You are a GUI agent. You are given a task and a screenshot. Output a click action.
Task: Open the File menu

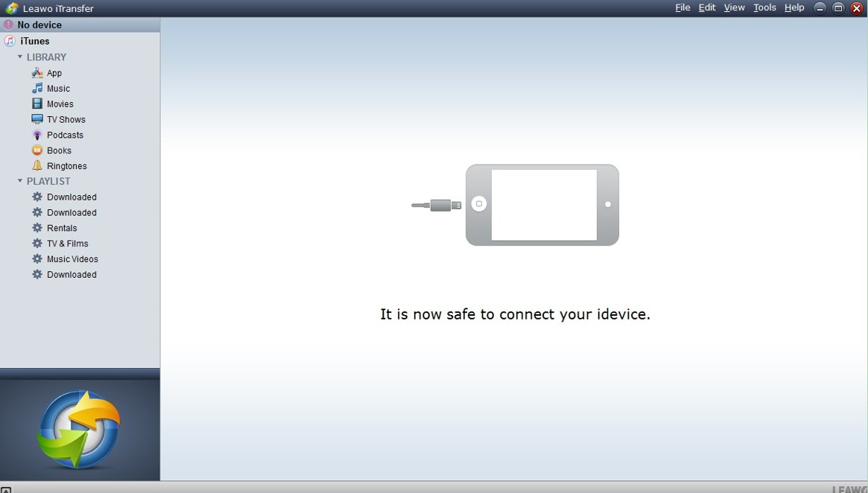click(682, 7)
